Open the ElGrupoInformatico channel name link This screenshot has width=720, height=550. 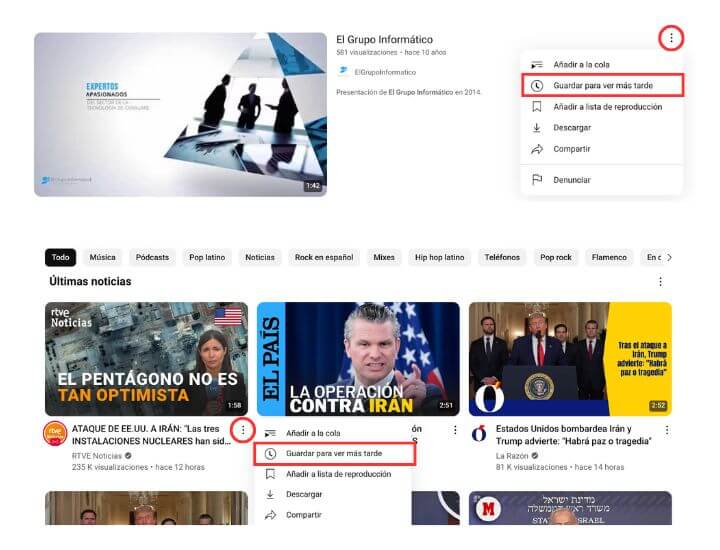[x=385, y=72]
